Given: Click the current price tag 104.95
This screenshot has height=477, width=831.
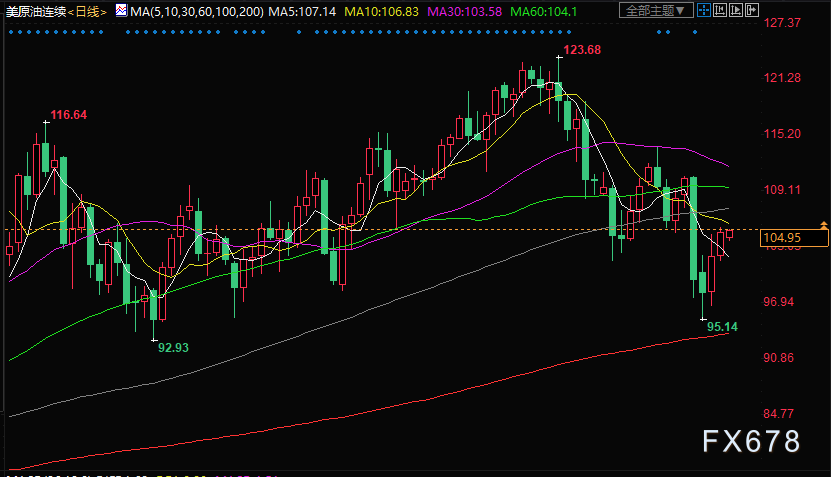Looking at the screenshot, I should pos(794,238).
